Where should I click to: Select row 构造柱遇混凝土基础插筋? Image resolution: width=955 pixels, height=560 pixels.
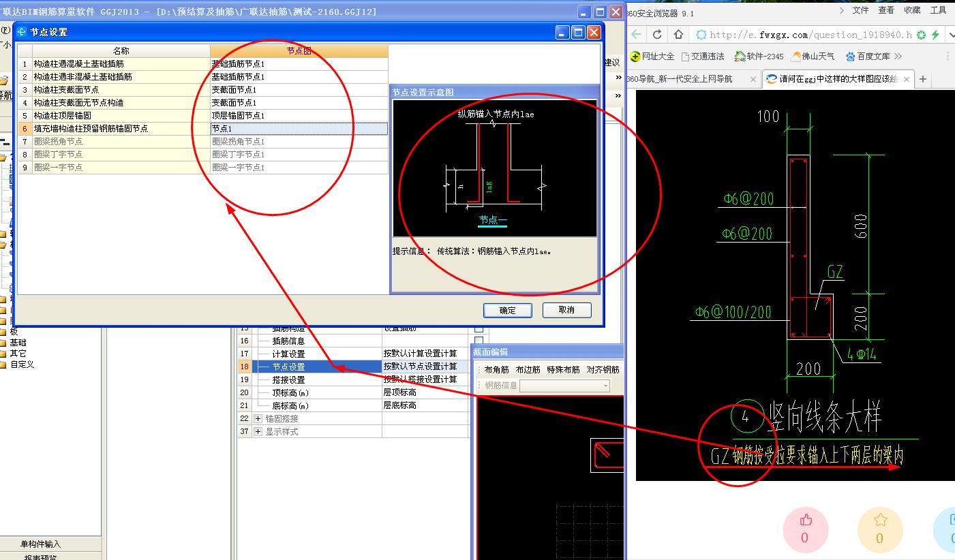[x=121, y=64]
